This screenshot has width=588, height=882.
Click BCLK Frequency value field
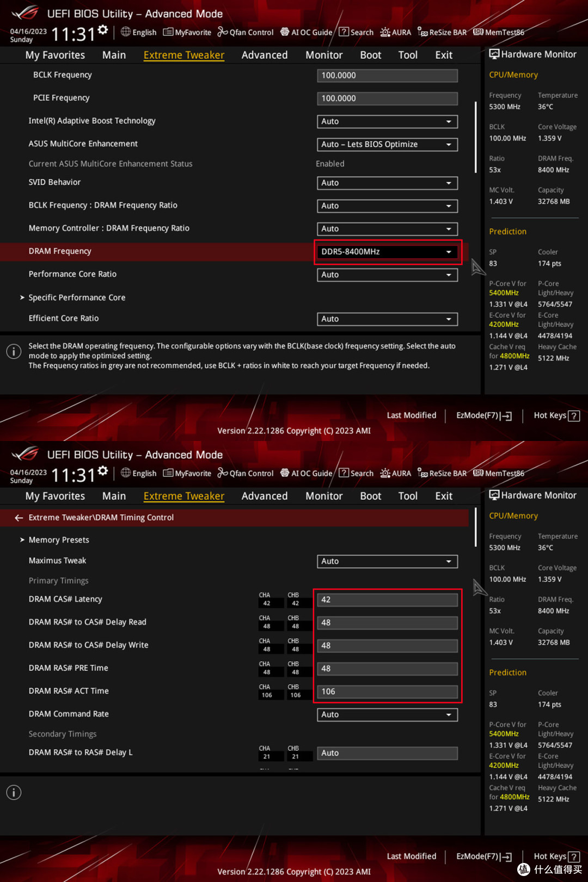click(x=387, y=76)
